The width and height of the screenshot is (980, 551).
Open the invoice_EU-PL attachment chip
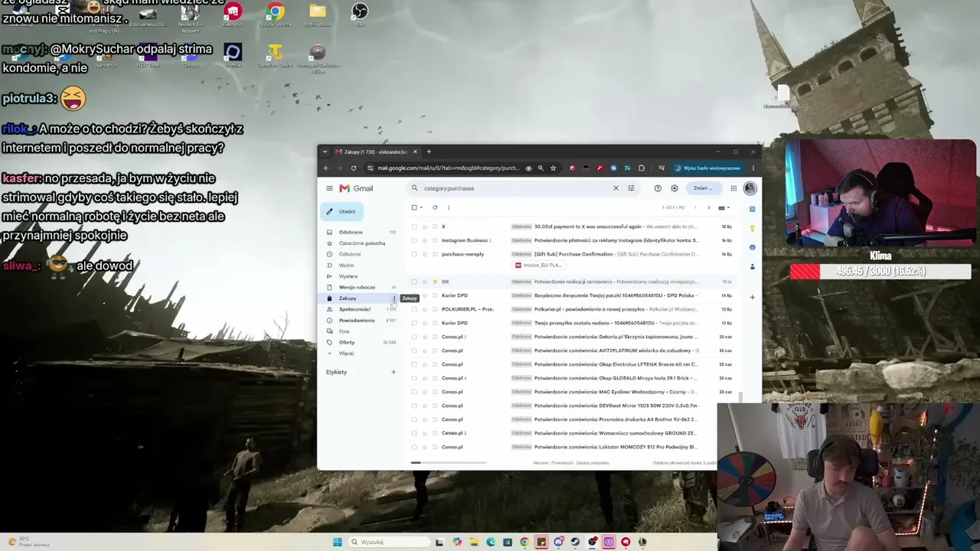click(539, 266)
